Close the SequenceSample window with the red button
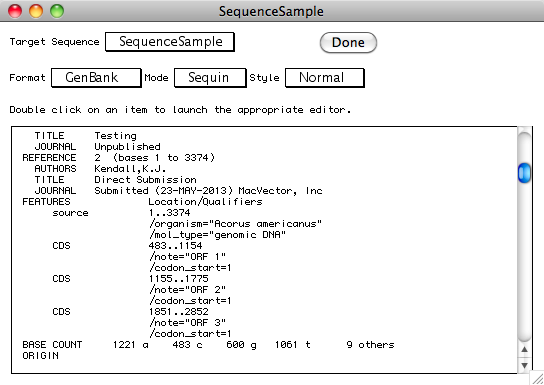 coord(15,11)
